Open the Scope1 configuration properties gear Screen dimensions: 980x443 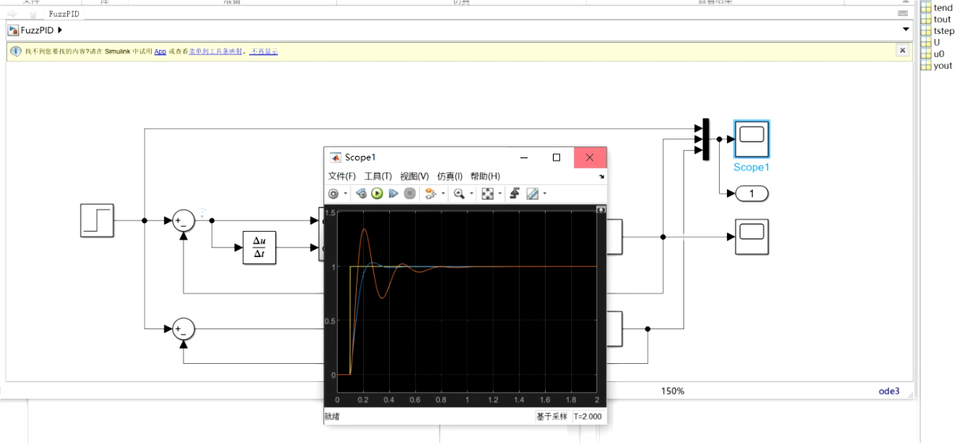pyautogui.click(x=334, y=193)
